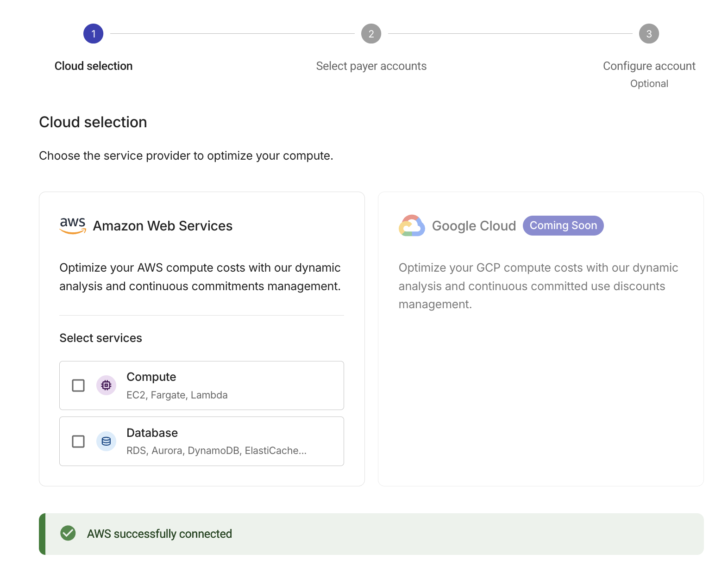Go to step 1 circle

tap(94, 34)
